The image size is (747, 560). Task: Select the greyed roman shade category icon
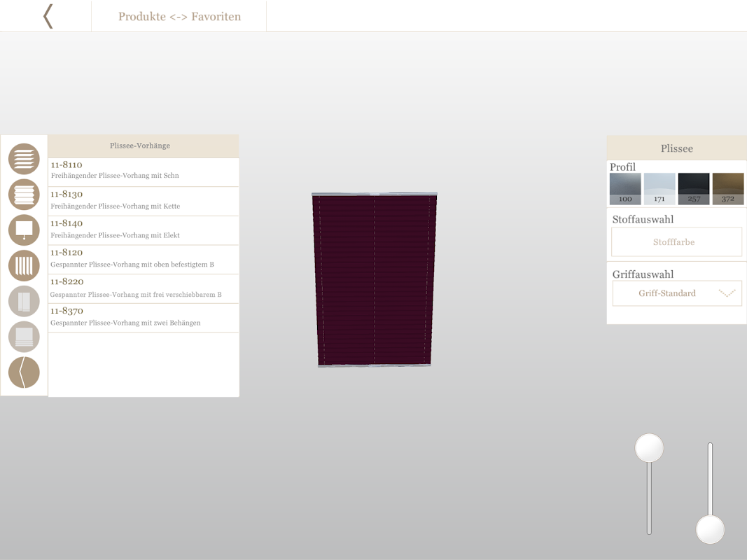24,337
